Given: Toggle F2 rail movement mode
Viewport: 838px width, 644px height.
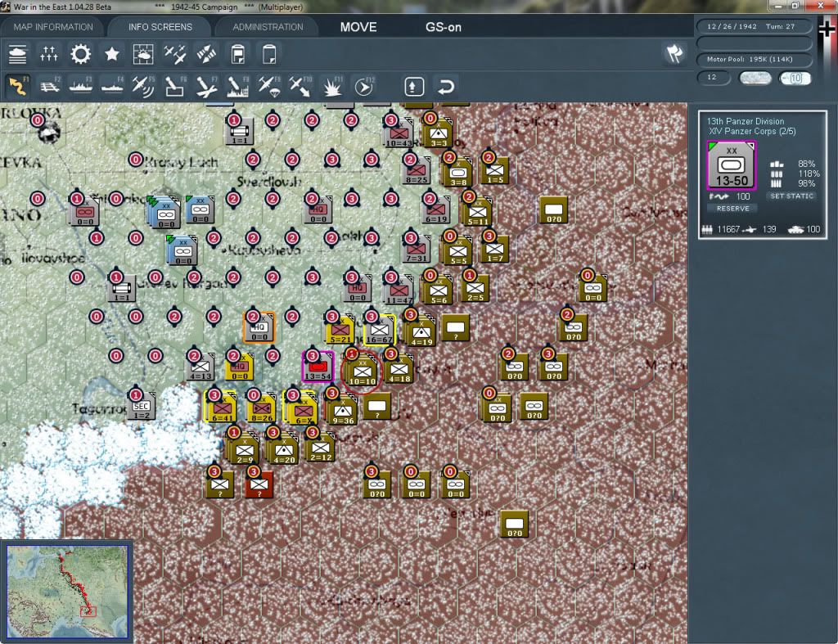Looking at the screenshot, I should coord(50,86).
